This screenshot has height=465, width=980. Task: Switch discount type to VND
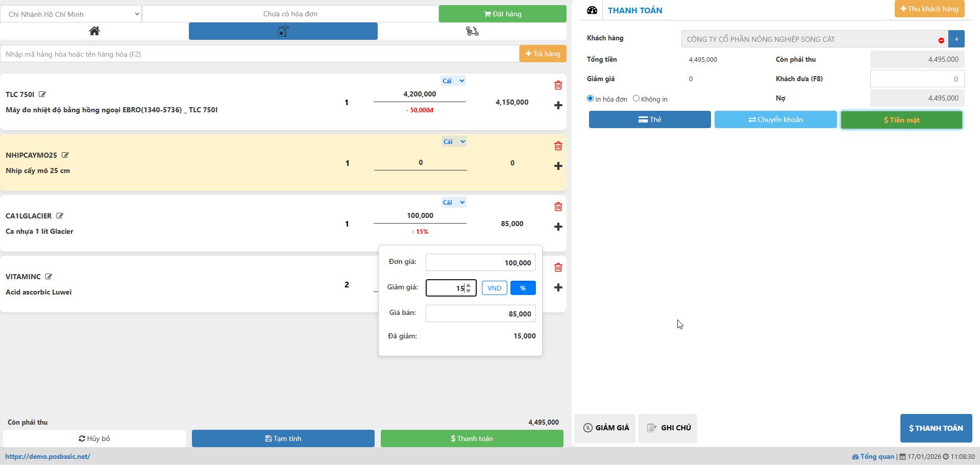pyautogui.click(x=494, y=288)
